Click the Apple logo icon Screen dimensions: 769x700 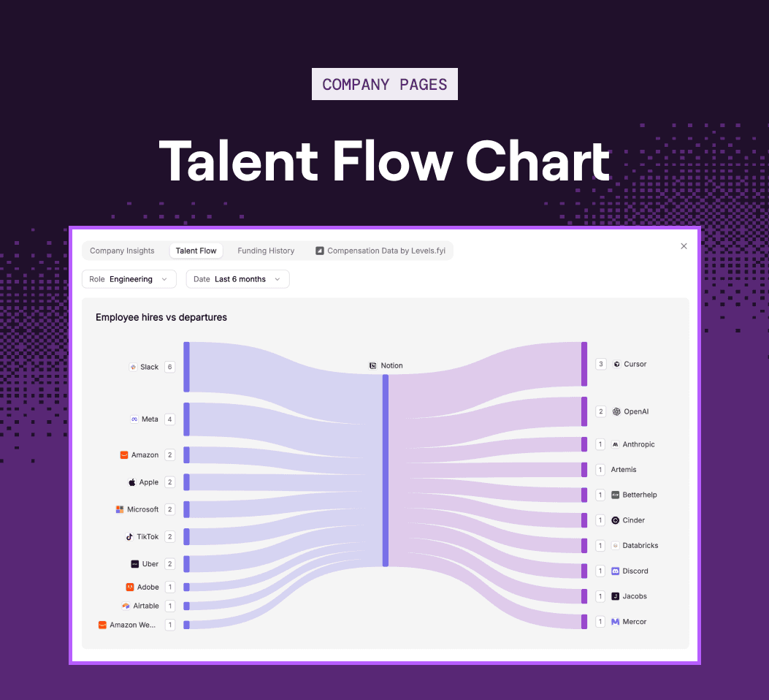click(x=132, y=482)
